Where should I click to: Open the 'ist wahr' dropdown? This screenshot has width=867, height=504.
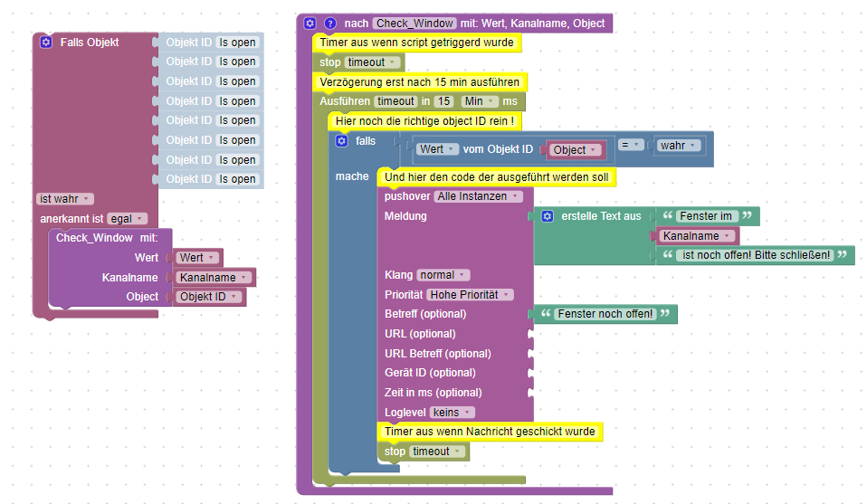64,199
